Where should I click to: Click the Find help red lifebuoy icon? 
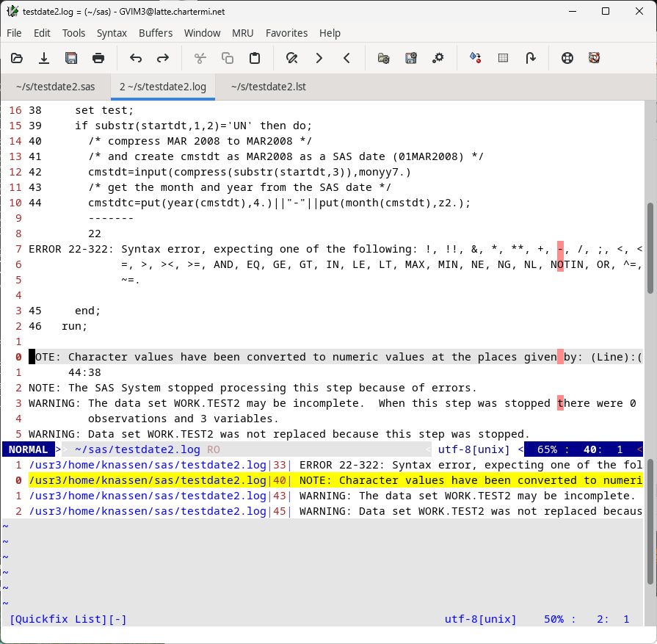(x=594, y=58)
